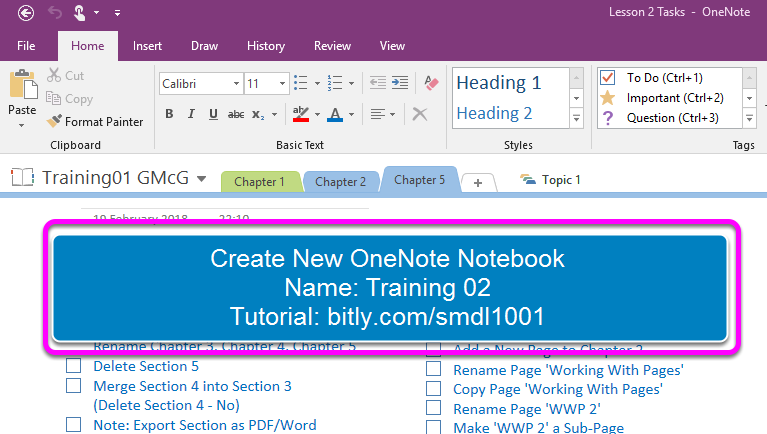Toggle Italic formatting

pyautogui.click(x=191, y=114)
